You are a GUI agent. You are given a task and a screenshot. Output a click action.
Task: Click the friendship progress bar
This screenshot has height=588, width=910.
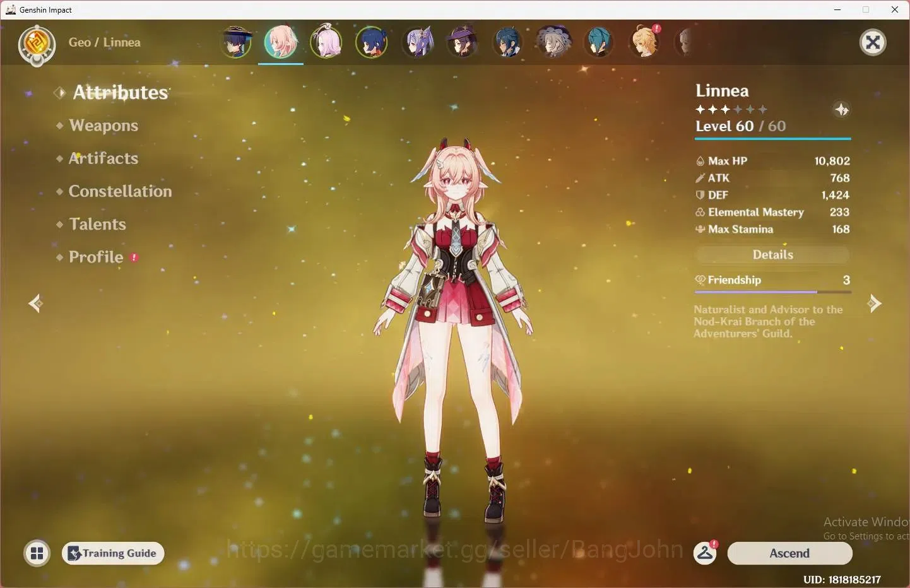(x=772, y=292)
